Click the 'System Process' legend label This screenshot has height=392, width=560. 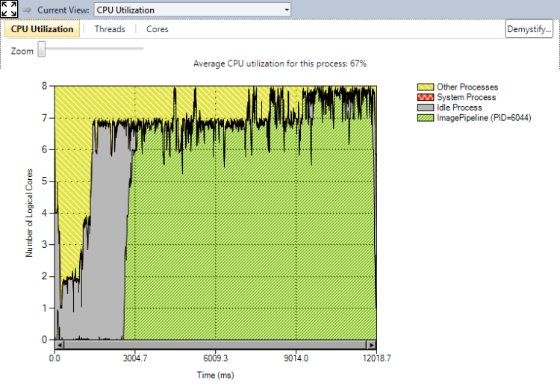pyautogui.click(x=466, y=97)
